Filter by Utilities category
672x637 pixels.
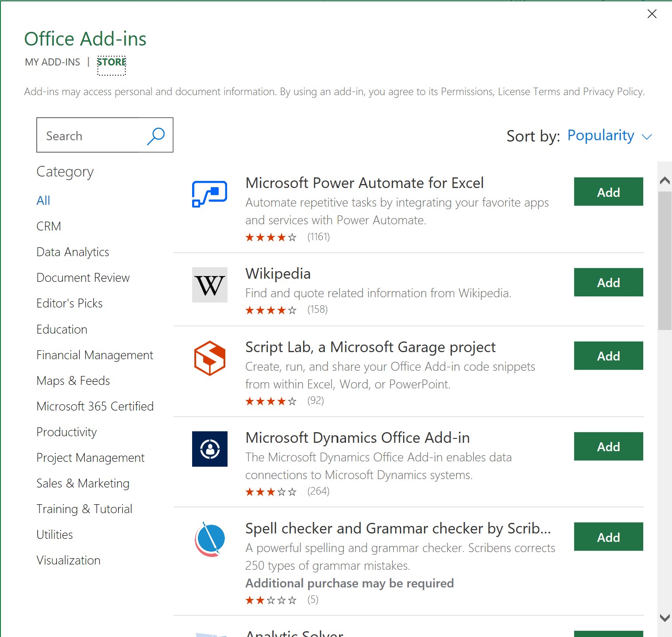click(x=54, y=535)
